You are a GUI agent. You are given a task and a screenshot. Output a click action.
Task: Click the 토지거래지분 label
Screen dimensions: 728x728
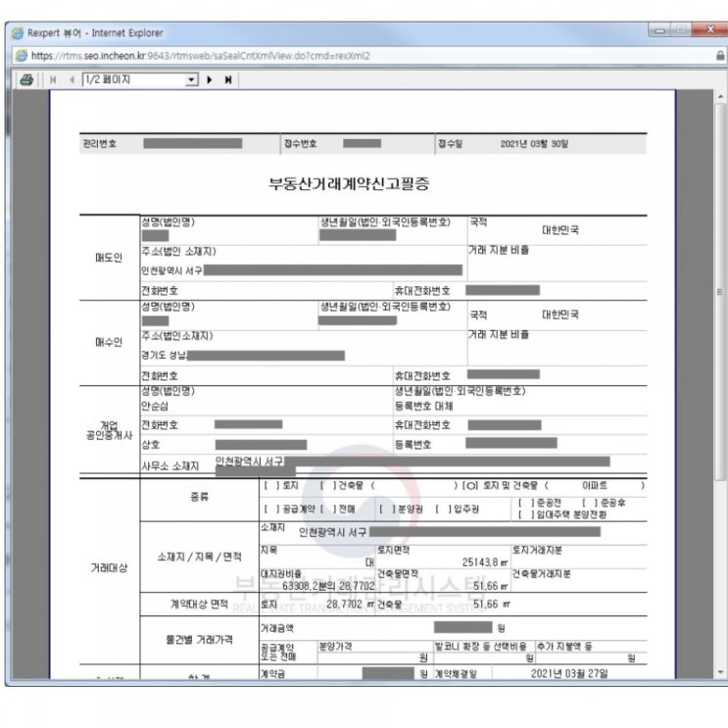click(537, 551)
